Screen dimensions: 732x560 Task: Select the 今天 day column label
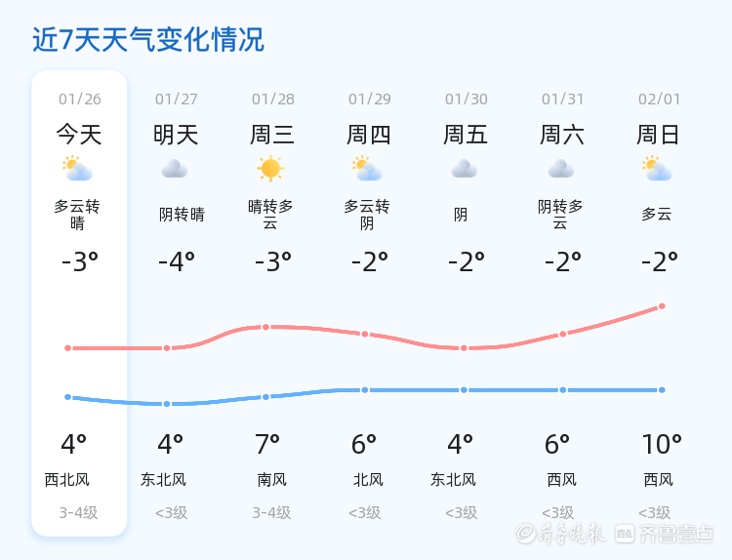point(79,135)
